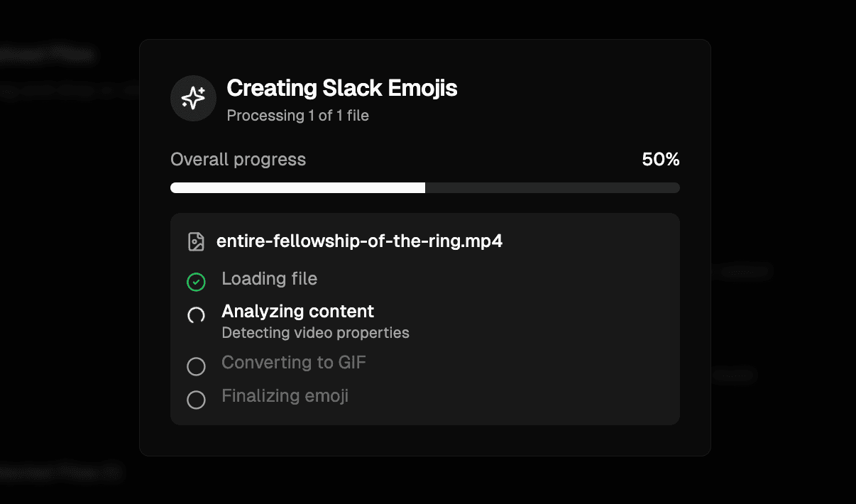Click the empty circle for Converting to GIF
Image resolution: width=856 pixels, height=504 pixels.
[x=196, y=366]
